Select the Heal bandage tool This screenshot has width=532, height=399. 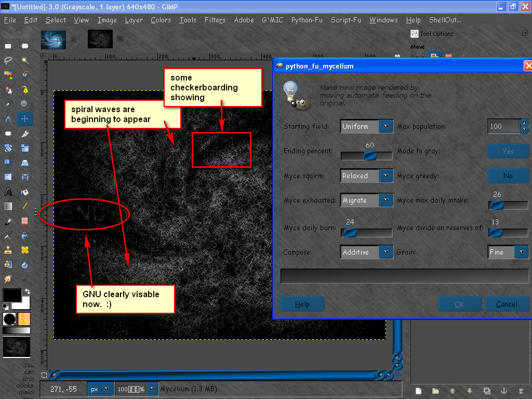tap(25, 250)
